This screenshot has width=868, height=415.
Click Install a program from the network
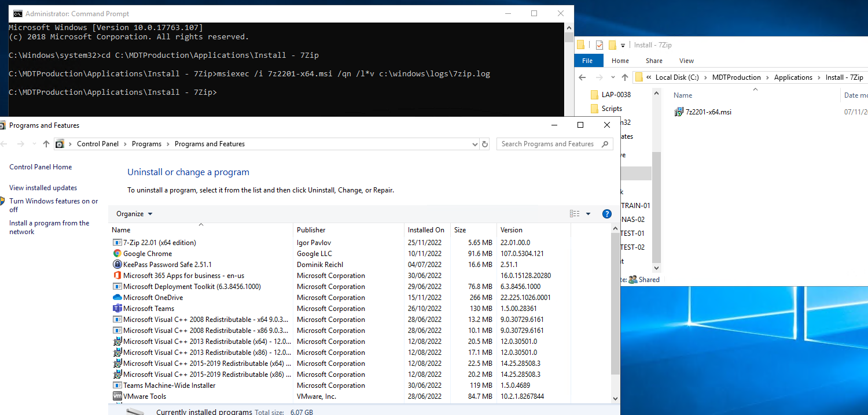pos(49,227)
